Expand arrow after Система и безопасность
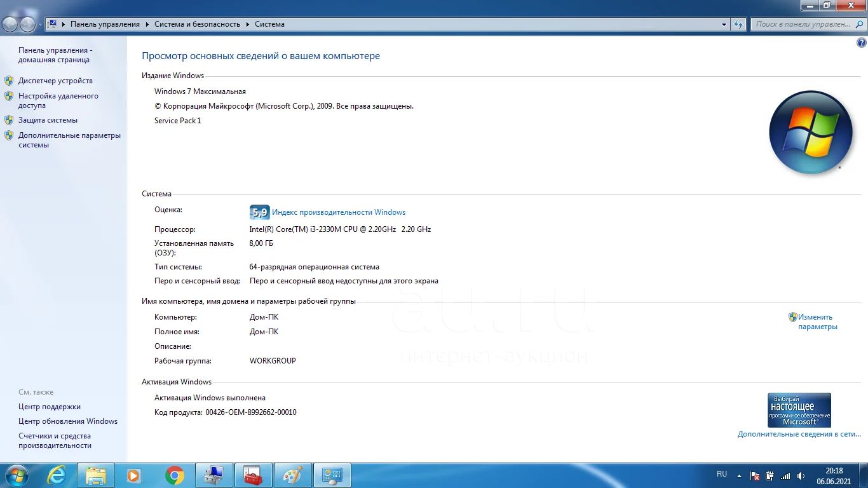 point(248,24)
